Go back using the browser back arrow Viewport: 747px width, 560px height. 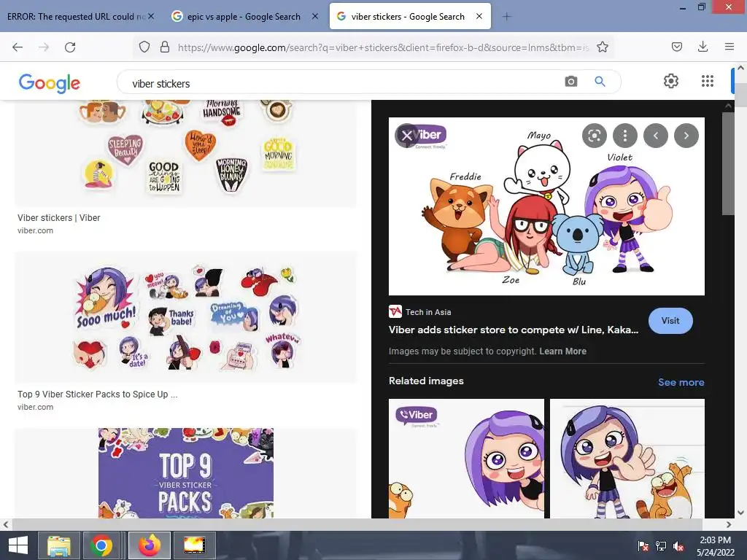(x=18, y=47)
